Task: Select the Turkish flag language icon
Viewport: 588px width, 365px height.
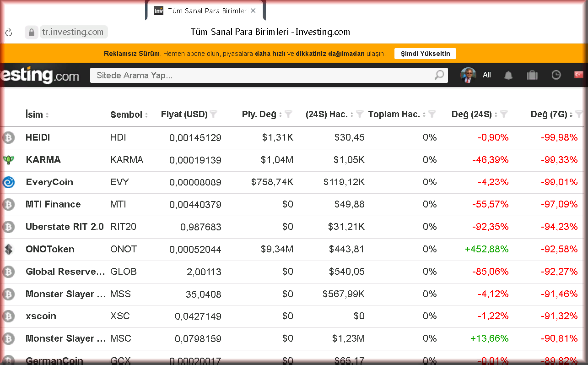Action: [579, 75]
